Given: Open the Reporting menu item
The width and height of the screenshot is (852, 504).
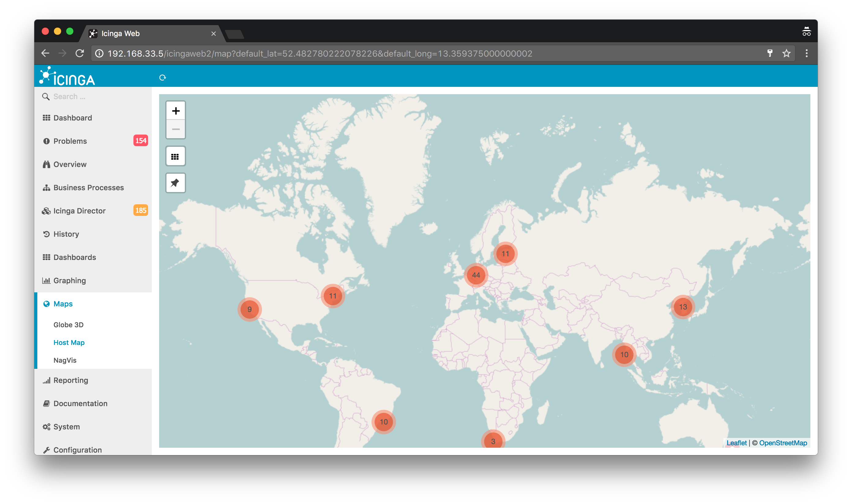Looking at the screenshot, I should tap(93, 380).
